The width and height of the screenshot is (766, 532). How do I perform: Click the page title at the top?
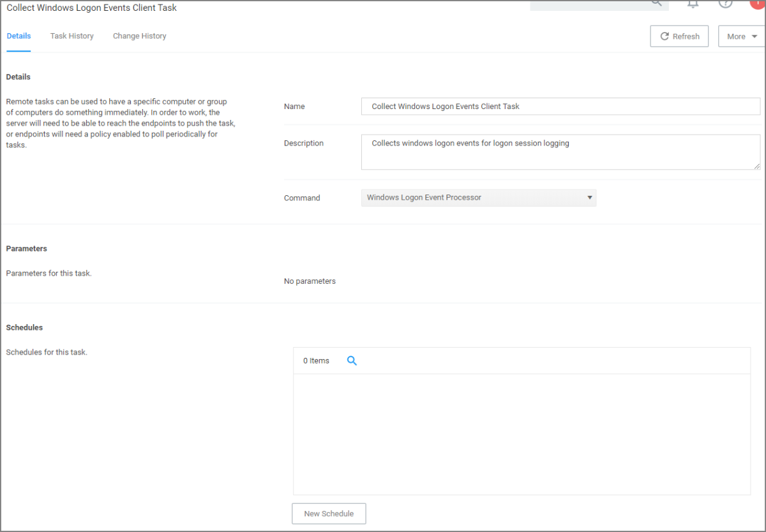pos(92,8)
